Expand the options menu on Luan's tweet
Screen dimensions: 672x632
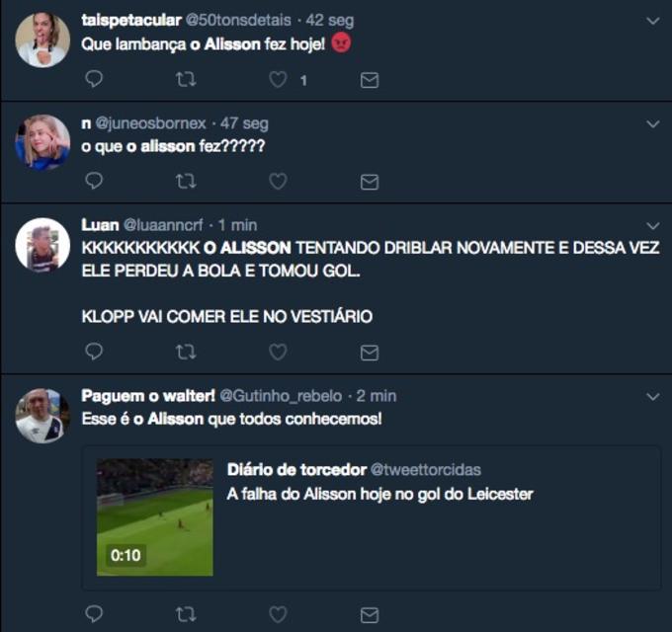coord(652,226)
